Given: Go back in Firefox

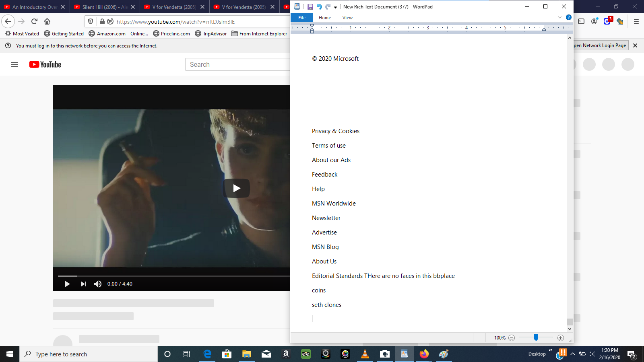Looking at the screenshot, I should [x=8, y=21].
